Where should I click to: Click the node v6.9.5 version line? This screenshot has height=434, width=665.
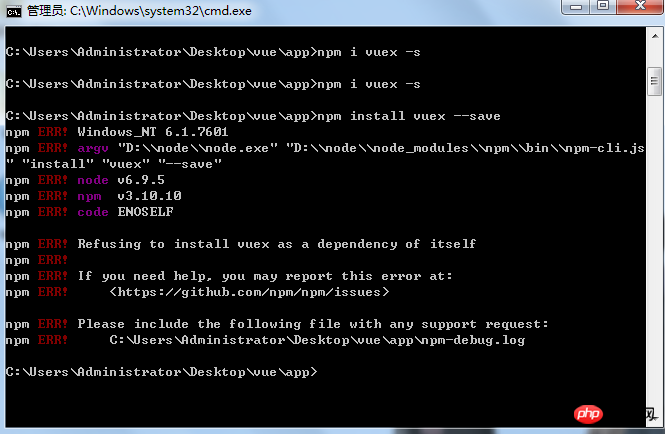pyautogui.click(x=85, y=180)
